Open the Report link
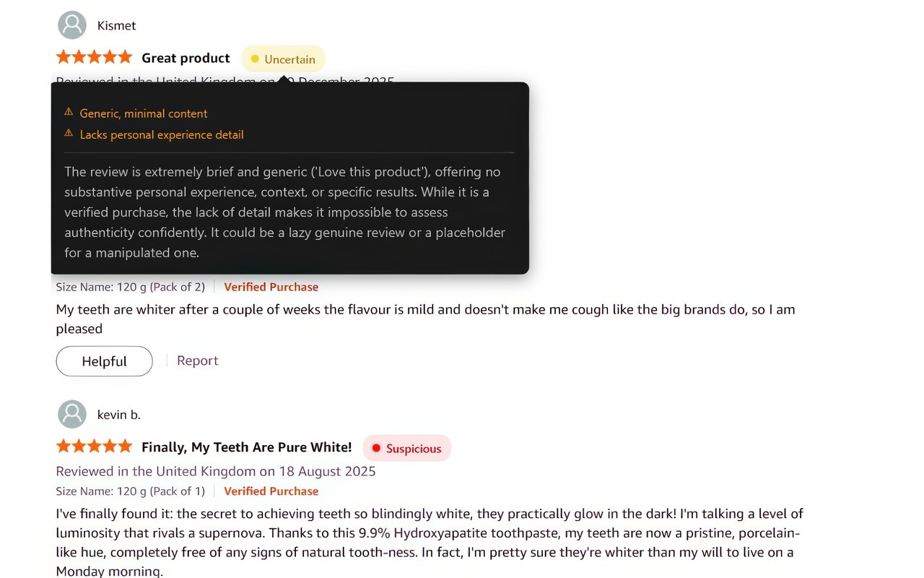 (x=197, y=360)
